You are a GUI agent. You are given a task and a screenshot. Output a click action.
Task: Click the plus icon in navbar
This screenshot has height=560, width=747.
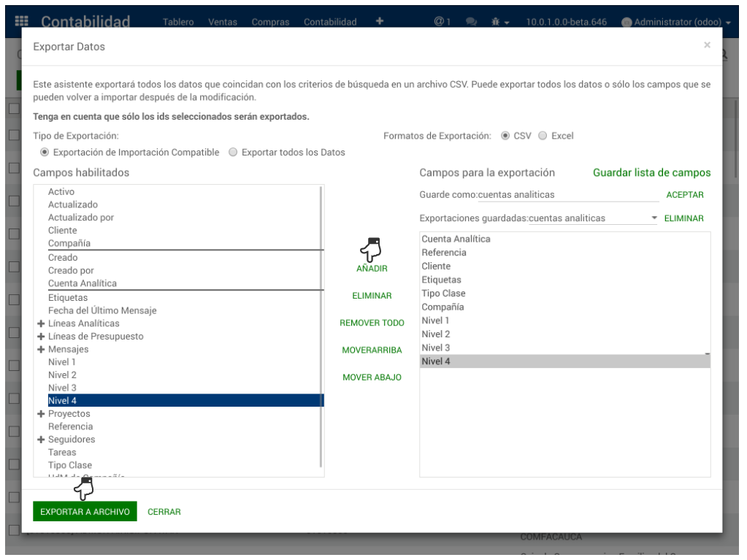point(379,21)
